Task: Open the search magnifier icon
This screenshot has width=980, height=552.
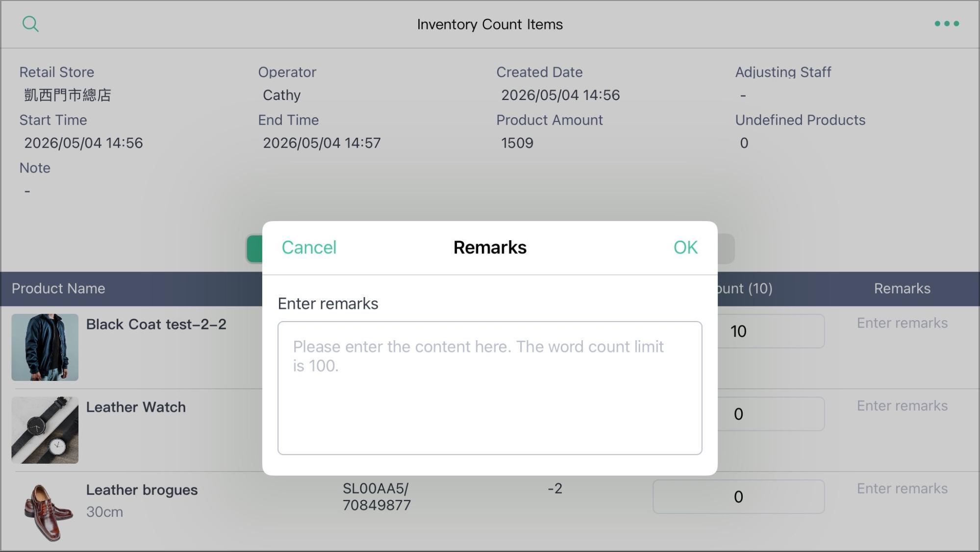Action: [30, 24]
